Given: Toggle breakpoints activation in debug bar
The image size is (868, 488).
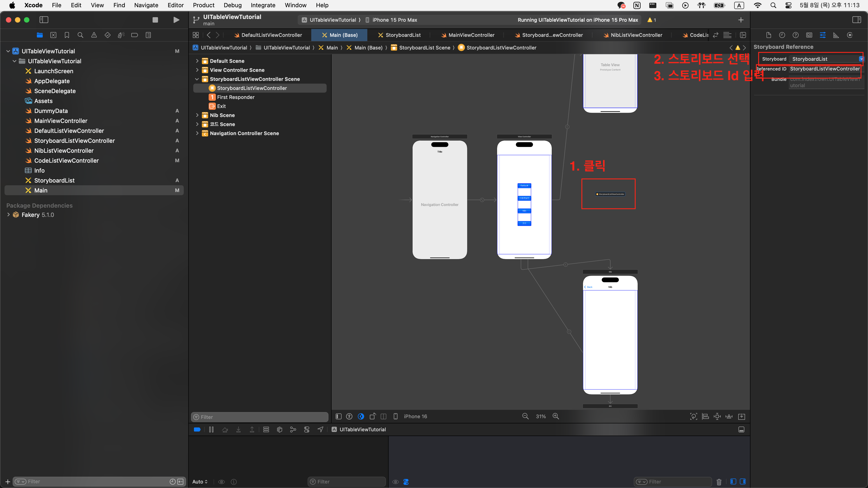Looking at the screenshot, I should click(x=197, y=429).
